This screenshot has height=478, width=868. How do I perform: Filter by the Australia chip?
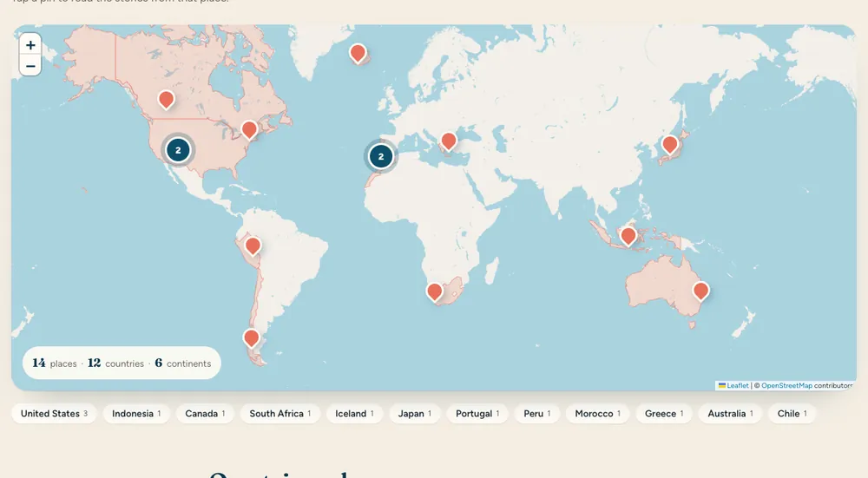point(730,413)
